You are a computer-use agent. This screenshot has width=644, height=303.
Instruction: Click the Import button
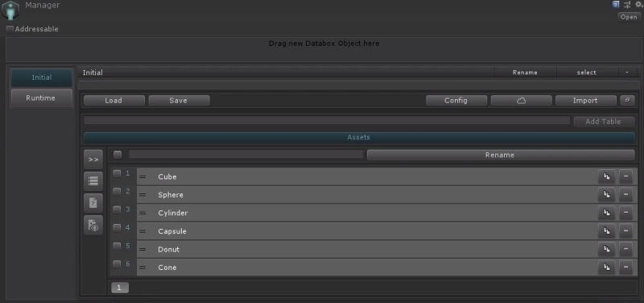click(586, 100)
